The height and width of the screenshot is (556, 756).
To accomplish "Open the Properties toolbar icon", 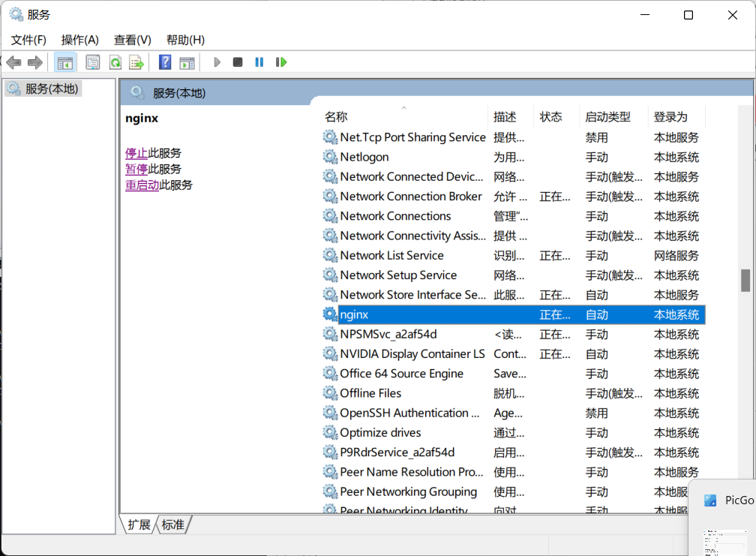I will click(92, 62).
